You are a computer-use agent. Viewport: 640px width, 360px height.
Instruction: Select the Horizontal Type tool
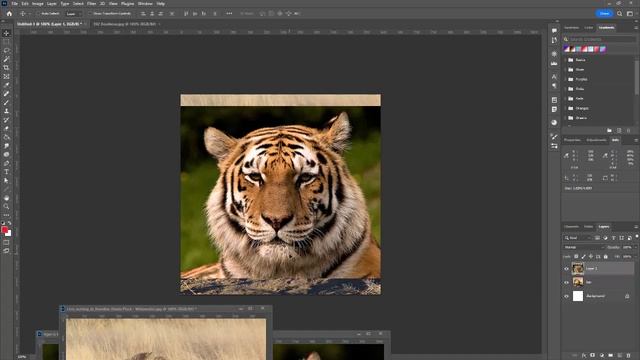6,172
